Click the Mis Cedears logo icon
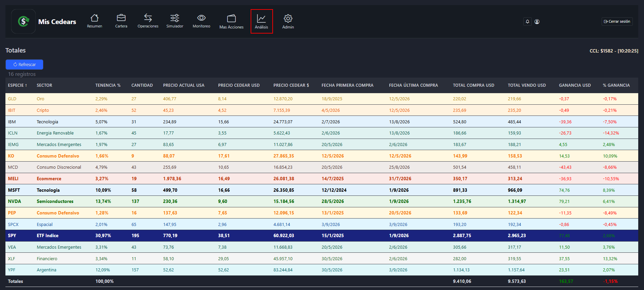The width and height of the screenshot is (644, 290). click(x=23, y=21)
